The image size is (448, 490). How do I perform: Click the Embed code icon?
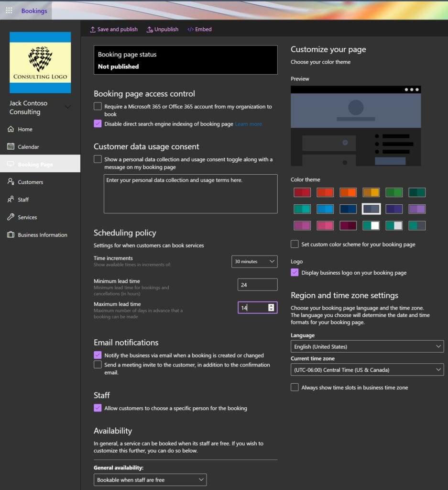(191, 29)
